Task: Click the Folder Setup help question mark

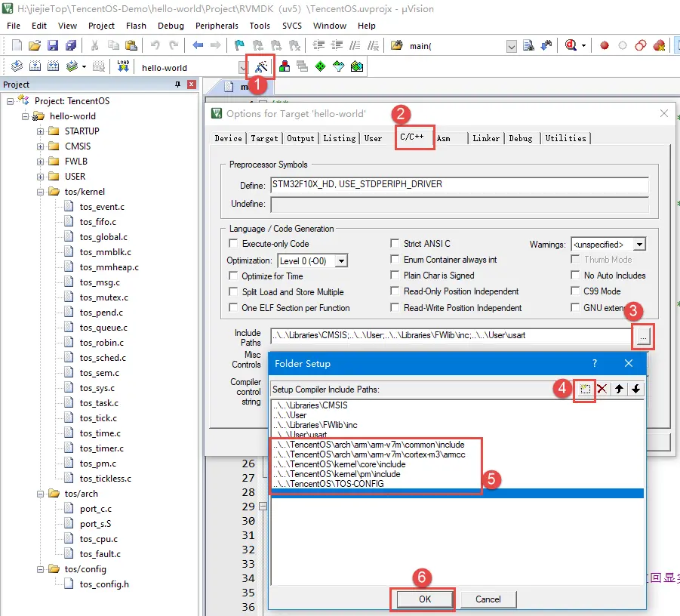Action: pyautogui.click(x=595, y=363)
